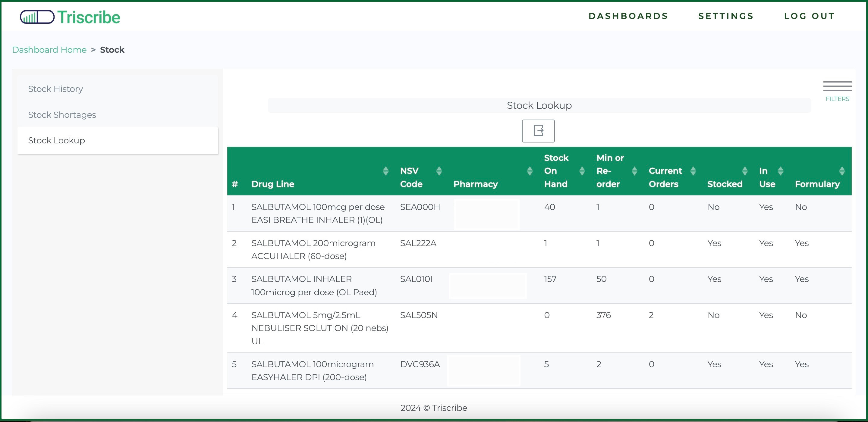Image resolution: width=868 pixels, height=422 pixels.
Task: Click NSV code SAL222A
Action: click(418, 243)
